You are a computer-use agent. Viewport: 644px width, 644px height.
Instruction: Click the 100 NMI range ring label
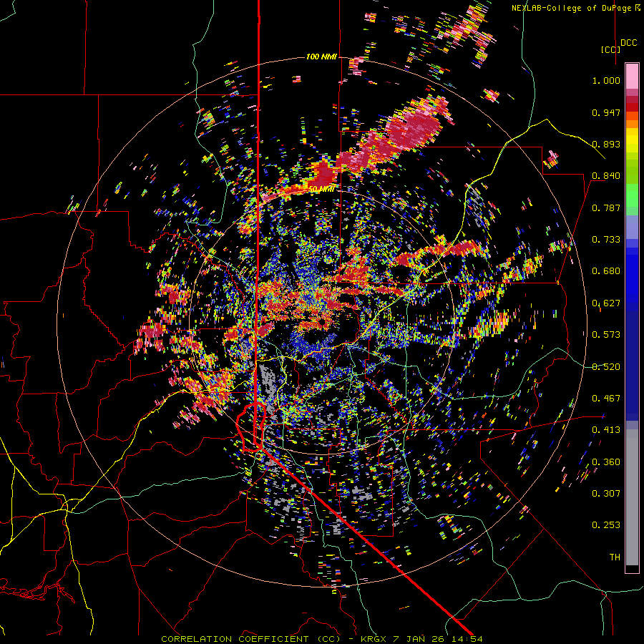[x=321, y=57]
